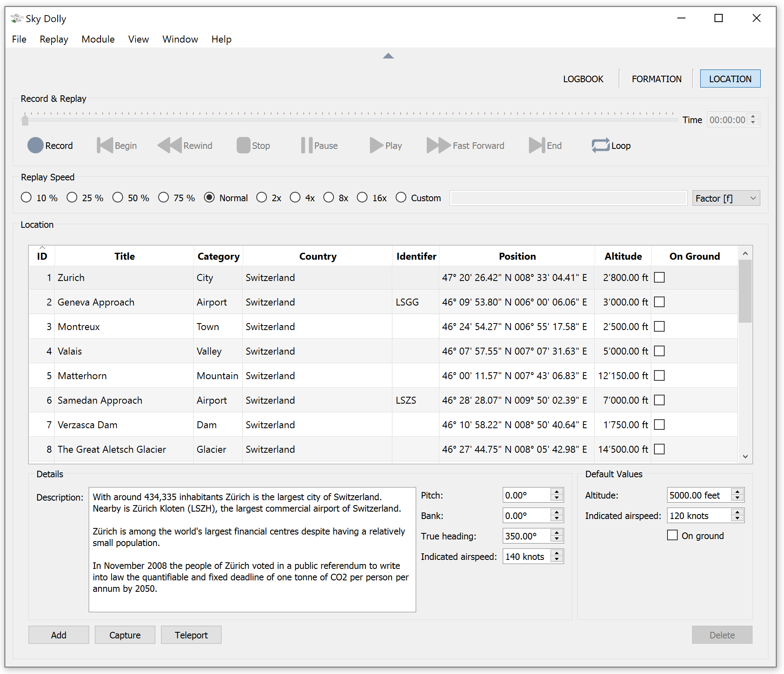The image size is (784, 674).
Task: Sort table by ID column header
Action: tap(42, 256)
